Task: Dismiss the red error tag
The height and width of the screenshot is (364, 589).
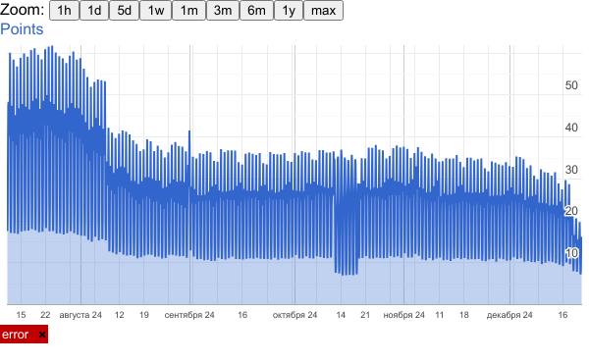Action: 42,334
